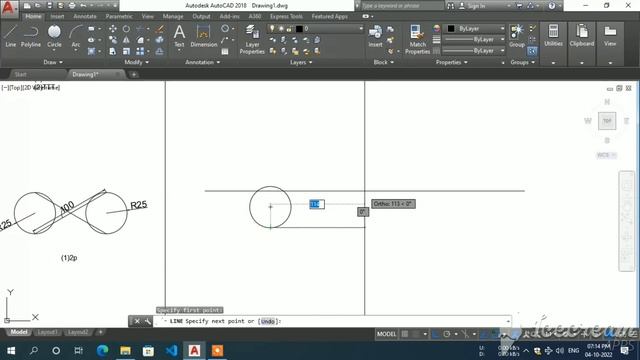
Task: Switch to the Layout1 tab
Action: coord(47,332)
